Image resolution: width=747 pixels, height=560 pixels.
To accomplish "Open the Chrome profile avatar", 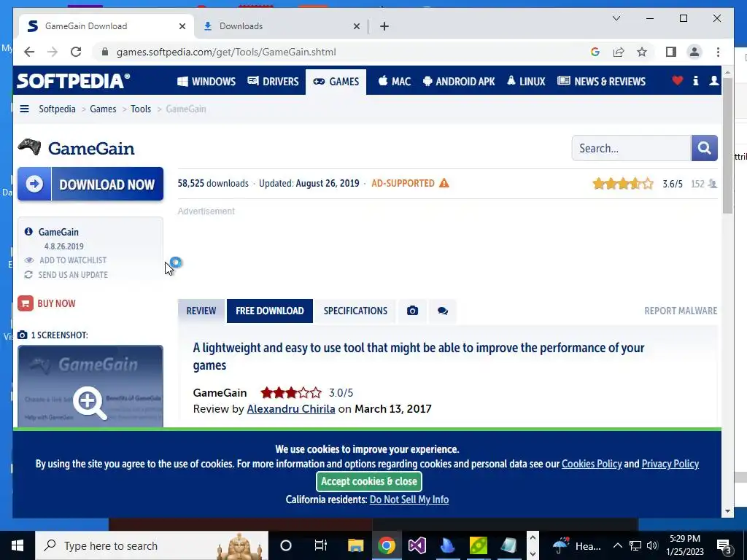I will [694, 52].
